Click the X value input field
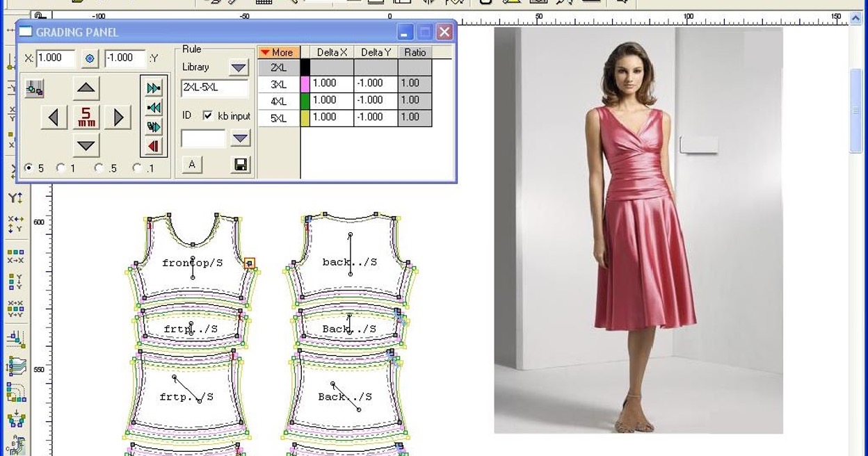Screen dimensions: 868x456 click(x=55, y=58)
